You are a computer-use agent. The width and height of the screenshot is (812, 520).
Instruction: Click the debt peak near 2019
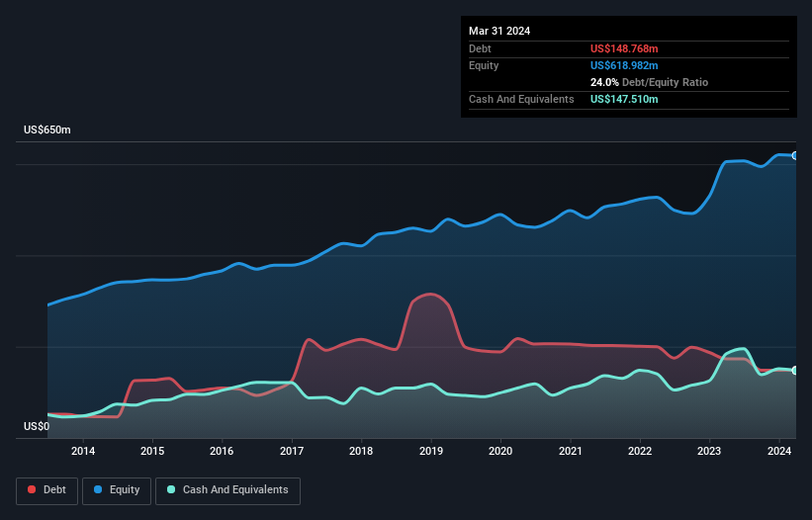coord(430,294)
